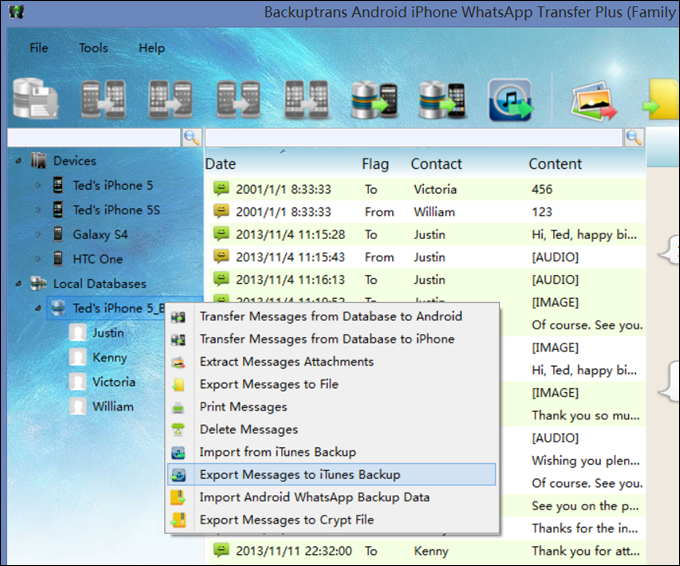The image size is (680, 566).
Task: Choose Transfer Messages from Database to iPhone
Action: (x=331, y=339)
